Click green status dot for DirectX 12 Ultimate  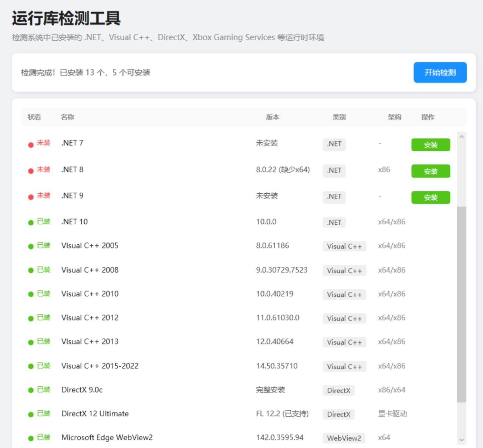coord(31,414)
